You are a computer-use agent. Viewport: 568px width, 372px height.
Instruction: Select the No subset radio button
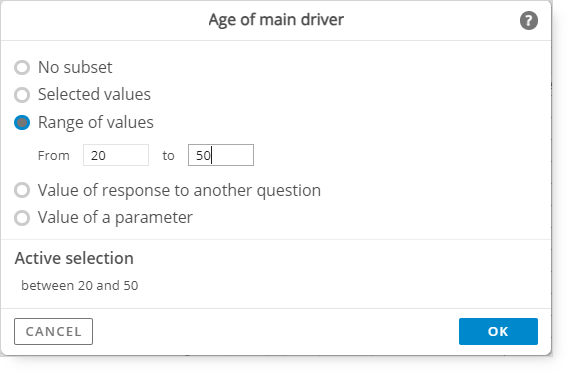coord(22,67)
